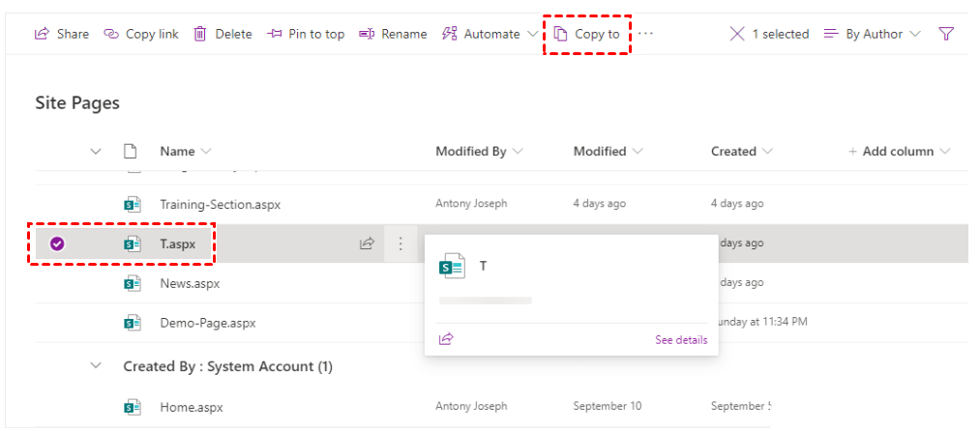Deselect the T.aspx row checkmark
Viewport: 980px width, 431px height.
pos(57,244)
